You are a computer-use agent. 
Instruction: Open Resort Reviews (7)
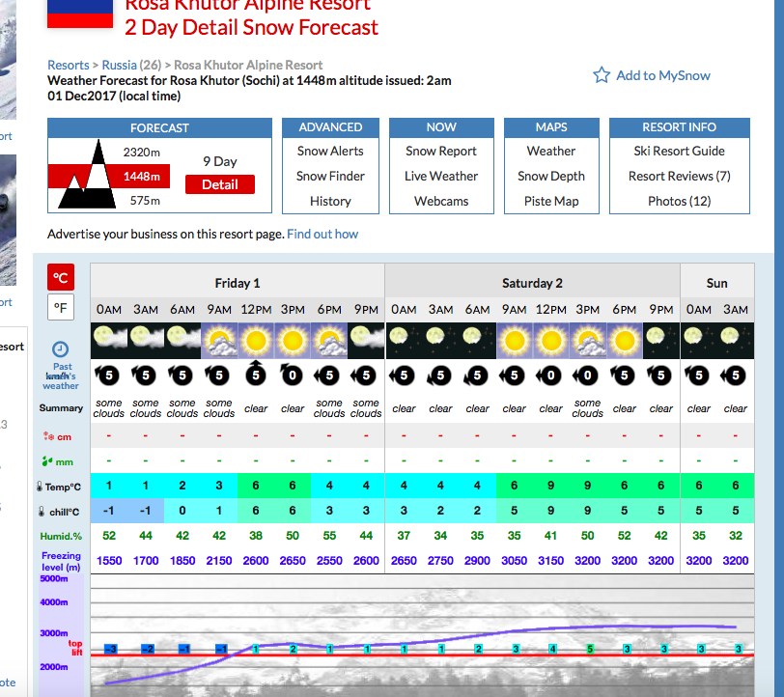click(679, 176)
